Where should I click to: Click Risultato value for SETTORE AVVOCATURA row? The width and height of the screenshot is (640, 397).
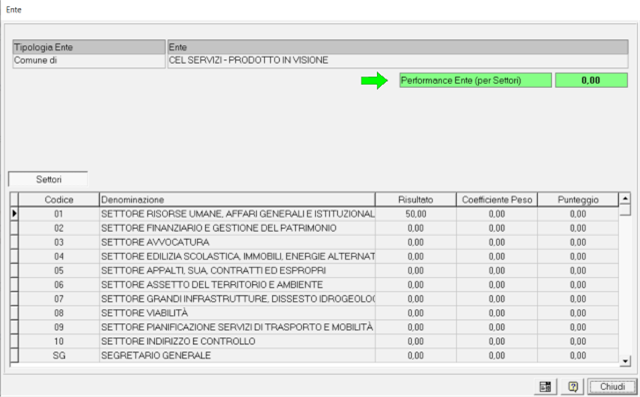click(416, 242)
